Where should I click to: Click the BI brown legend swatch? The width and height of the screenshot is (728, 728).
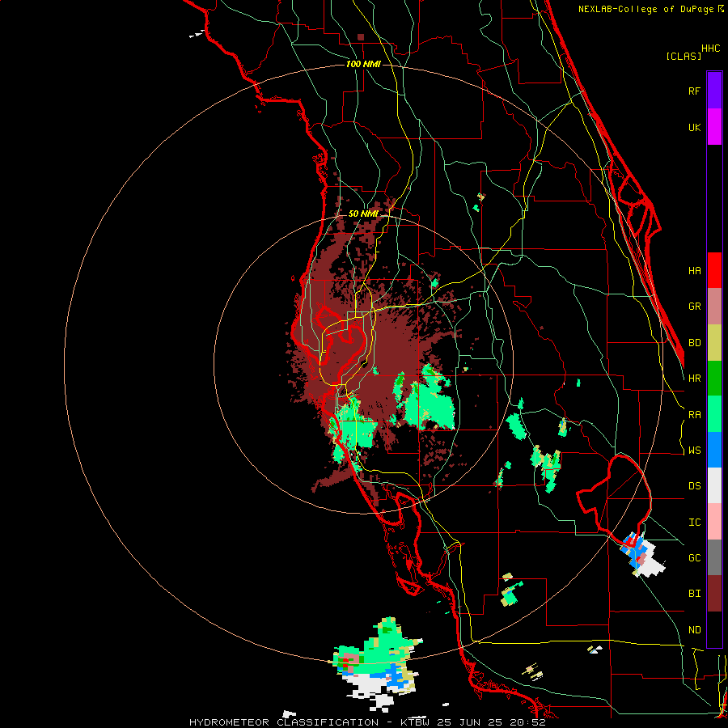coord(714,594)
